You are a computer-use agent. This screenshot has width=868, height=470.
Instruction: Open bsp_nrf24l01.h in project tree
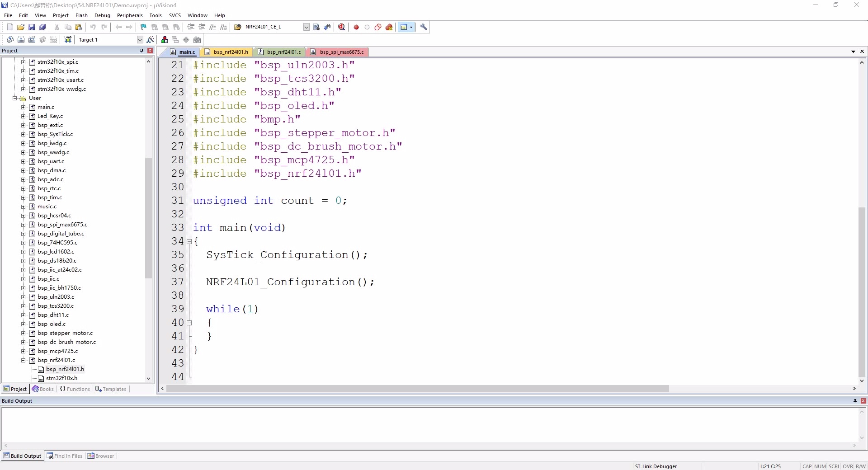click(x=65, y=369)
